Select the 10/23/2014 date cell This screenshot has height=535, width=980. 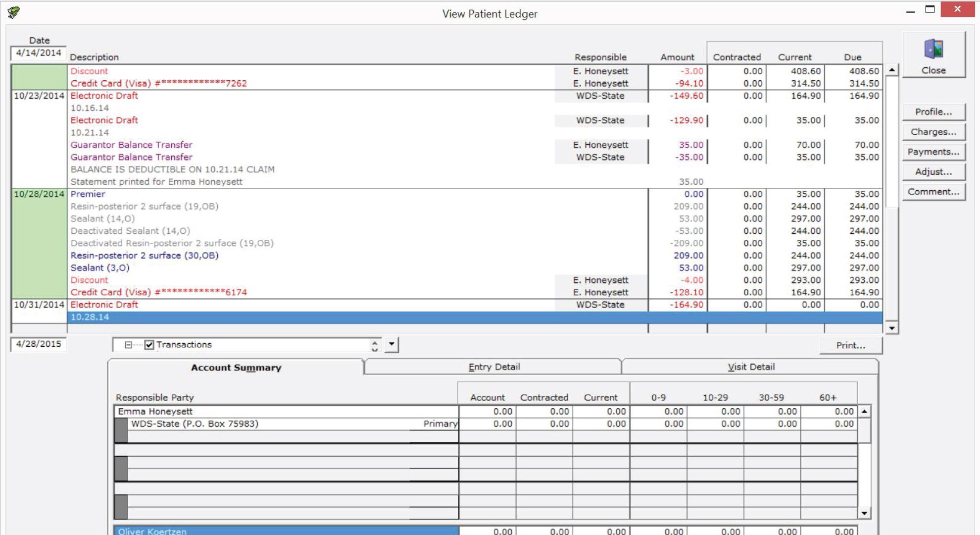pyautogui.click(x=39, y=96)
